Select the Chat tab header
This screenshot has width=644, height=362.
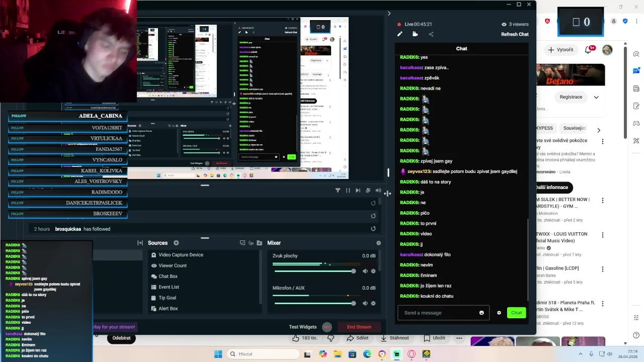pos(461,49)
